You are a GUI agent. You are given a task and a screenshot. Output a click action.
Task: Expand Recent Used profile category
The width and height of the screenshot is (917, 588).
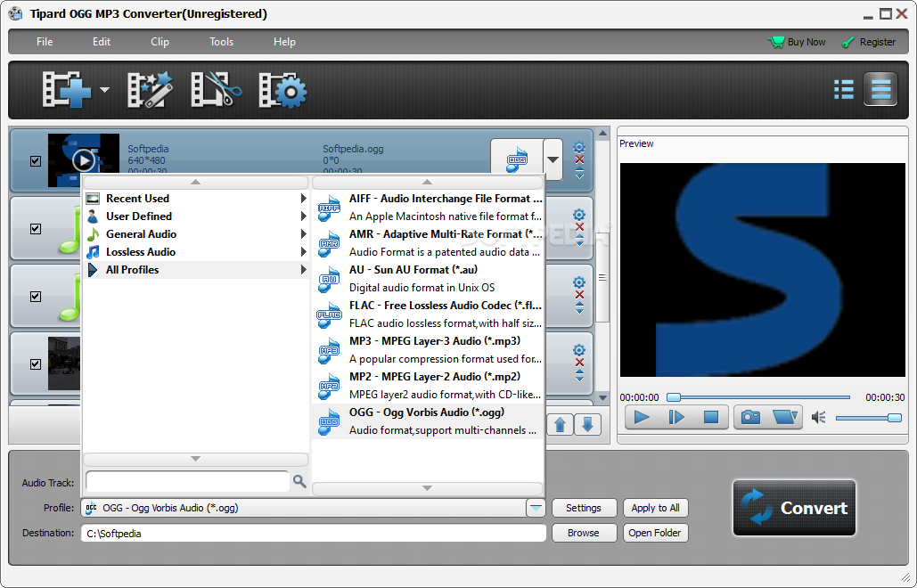coord(196,199)
